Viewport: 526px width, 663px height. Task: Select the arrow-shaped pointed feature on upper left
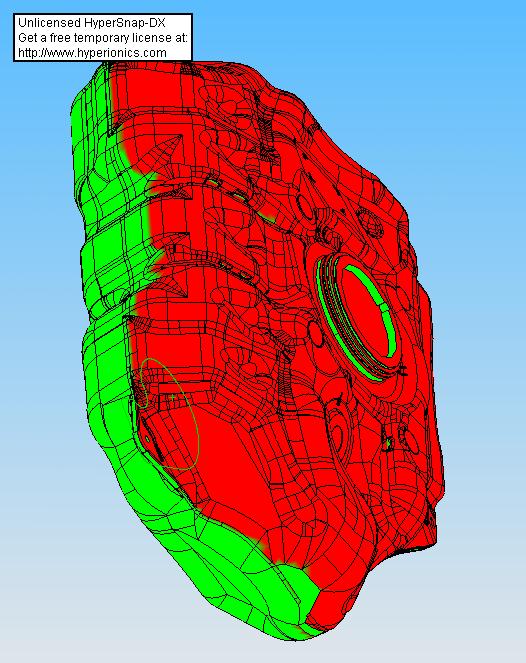167,148
